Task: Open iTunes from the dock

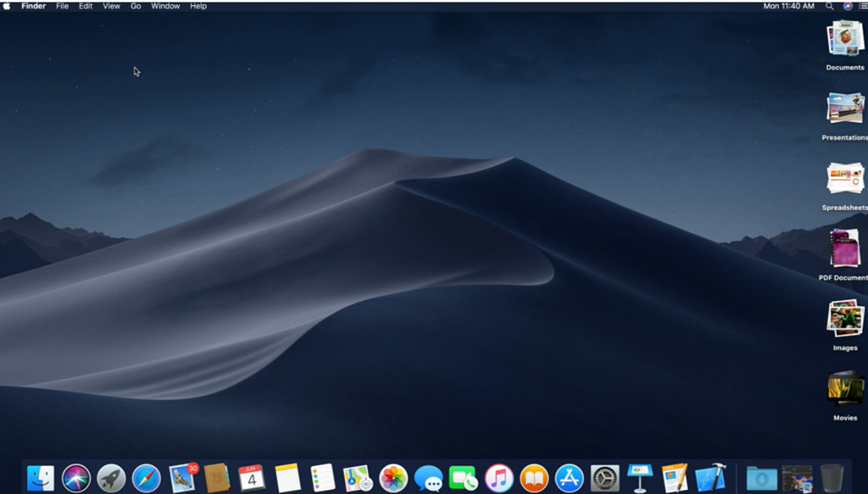Action: pyautogui.click(x=499, y=478)
